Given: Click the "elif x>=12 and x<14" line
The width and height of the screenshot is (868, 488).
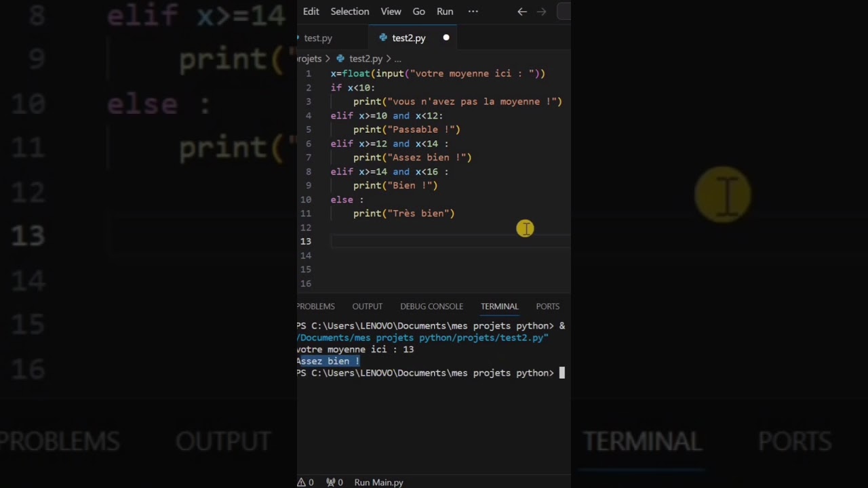Looking at the screenshot, I should tap(389, 144).
